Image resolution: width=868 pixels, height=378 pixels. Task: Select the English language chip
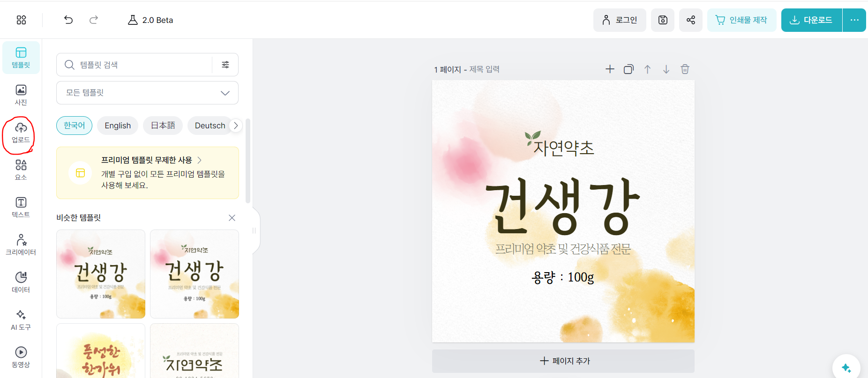tap(118, 126)
